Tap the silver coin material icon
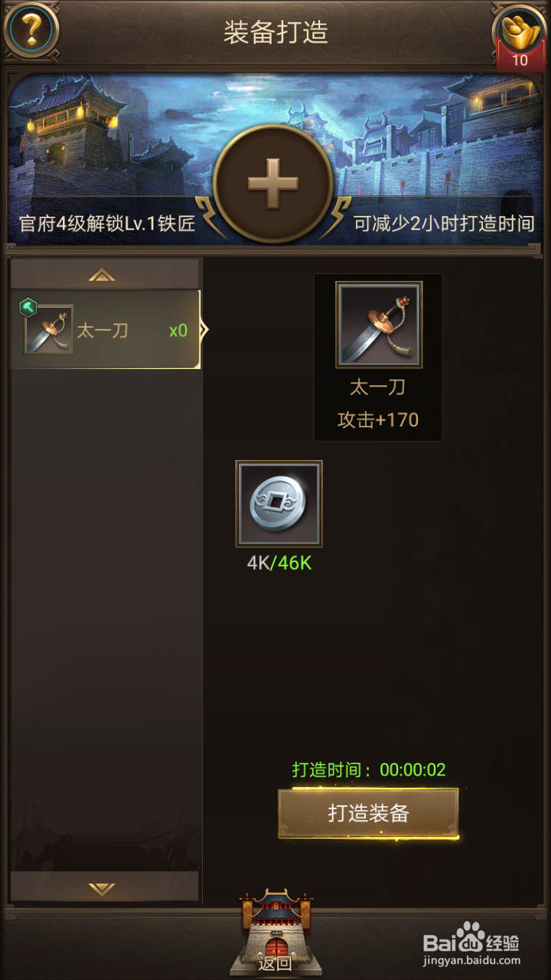The height and width of the screenshot is (980, 551). pos(279,504)
